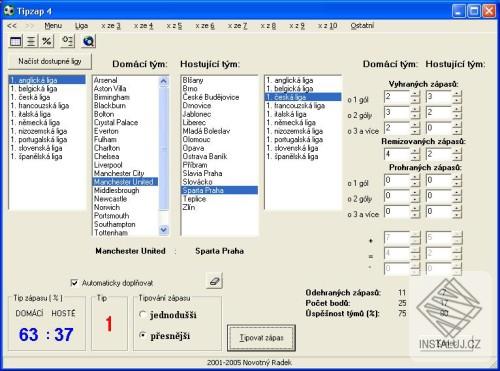Select 1. česká liga in left list
Viewport: 500px width, 371px height.
click(x=47, y=97)
